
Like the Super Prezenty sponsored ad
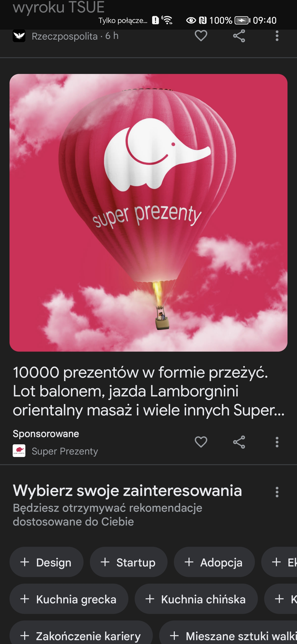click(201, 442)
